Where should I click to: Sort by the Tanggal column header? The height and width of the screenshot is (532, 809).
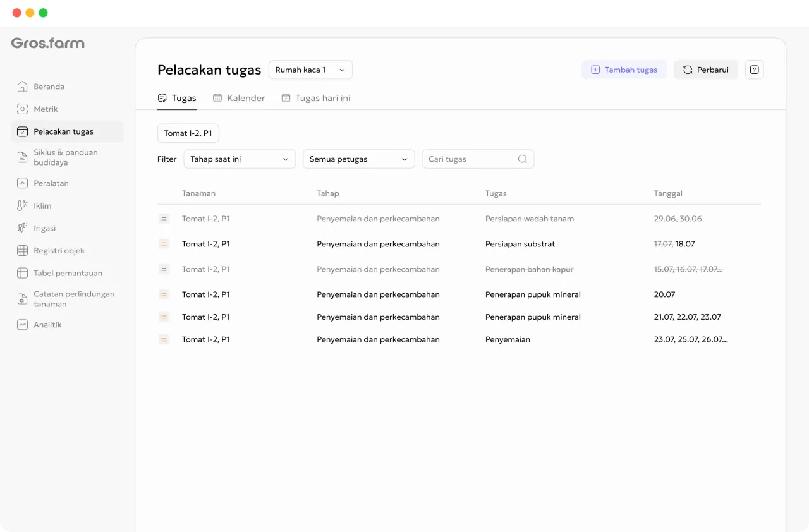668,193
